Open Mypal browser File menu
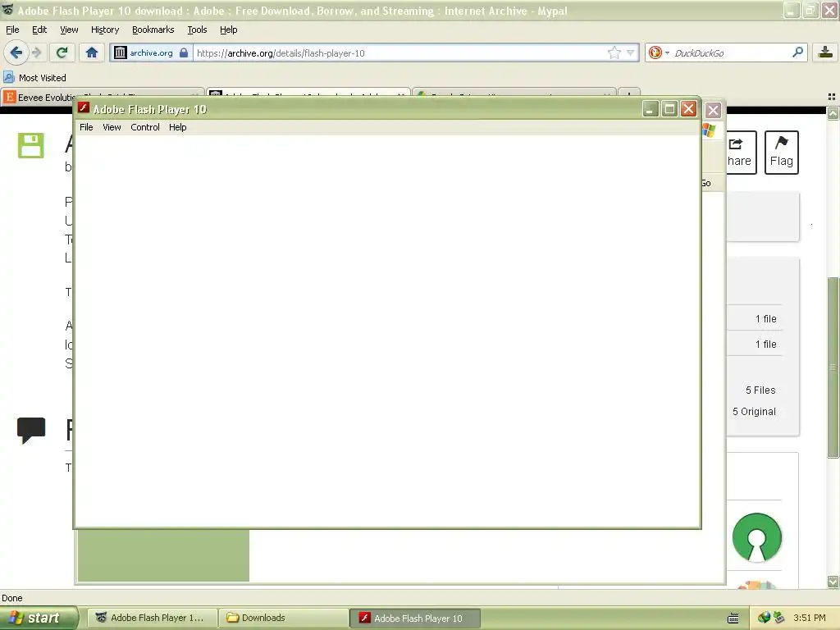Screen dimensions: 840x630 [12, 30]
